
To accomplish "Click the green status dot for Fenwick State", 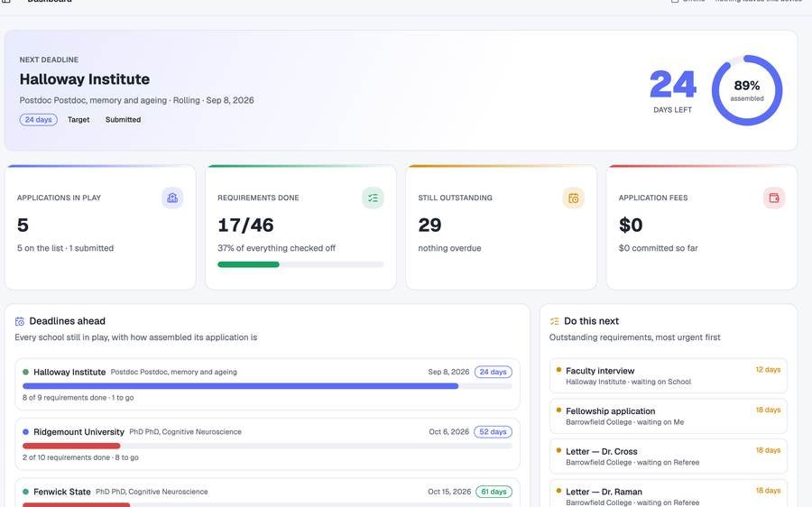I will (x=25, y=492).
